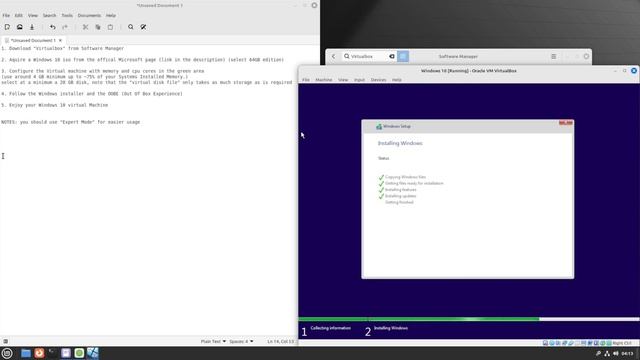Open the Plain Text language dropdown

(x=213, y=341)
